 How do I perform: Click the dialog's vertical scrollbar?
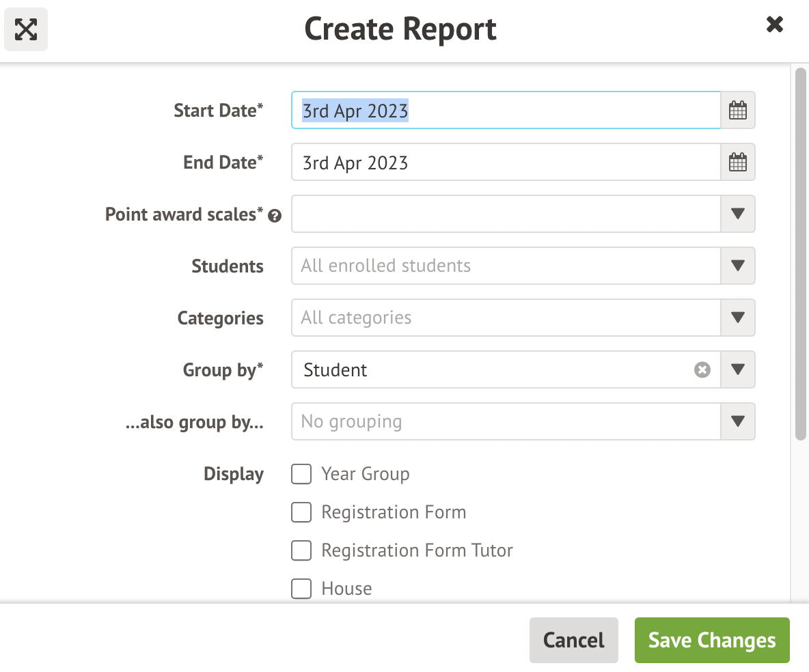tap(801, 253)
